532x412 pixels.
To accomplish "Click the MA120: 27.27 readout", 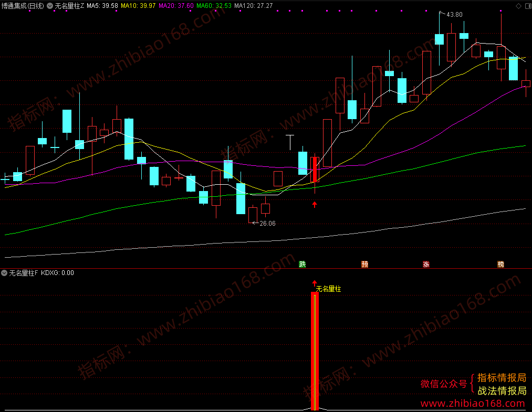I will coord(254,6).
